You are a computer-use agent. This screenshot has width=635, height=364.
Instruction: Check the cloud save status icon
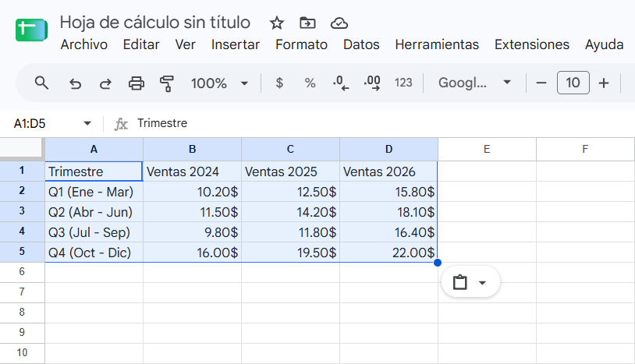click(x=339, y=23)
